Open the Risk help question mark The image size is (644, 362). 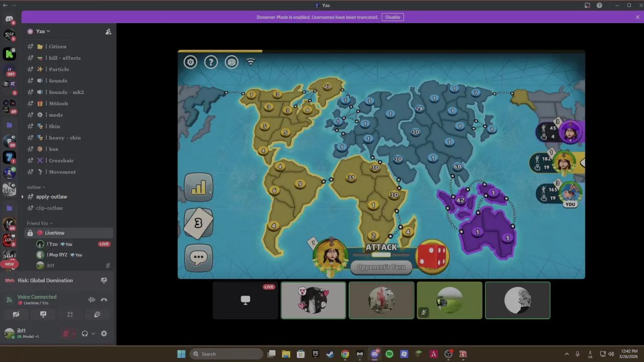(211, 62)
